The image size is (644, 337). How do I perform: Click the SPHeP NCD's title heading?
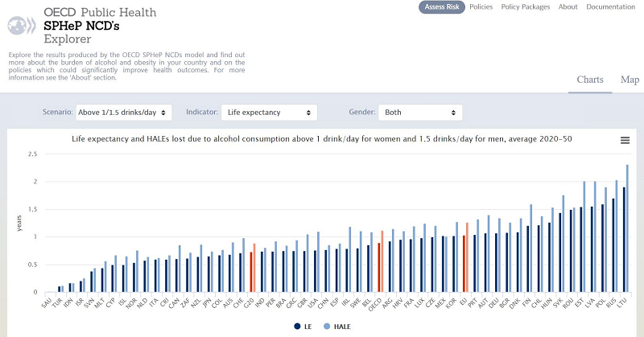click(81, 26)
